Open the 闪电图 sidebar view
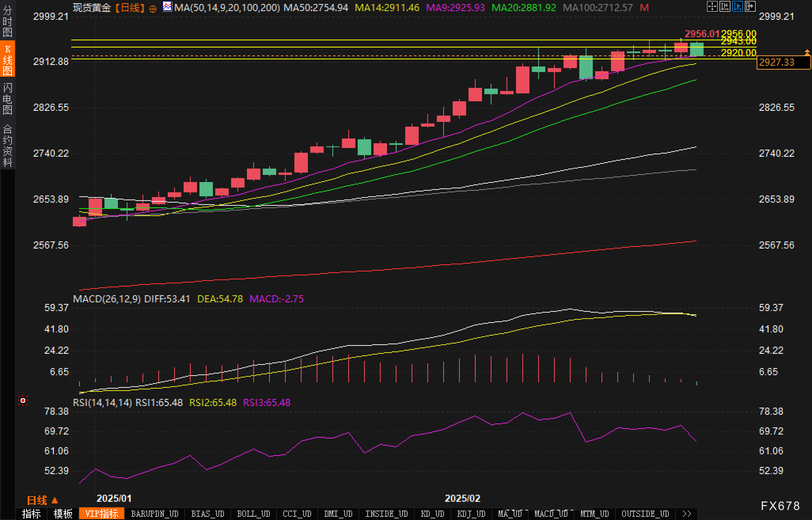 (7, 99)
